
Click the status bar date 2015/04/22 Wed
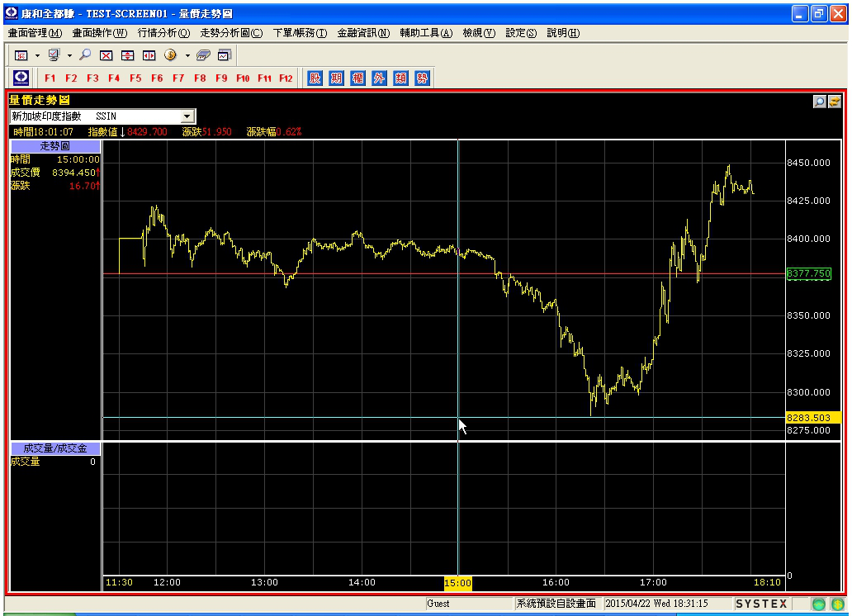click(638, 604)
